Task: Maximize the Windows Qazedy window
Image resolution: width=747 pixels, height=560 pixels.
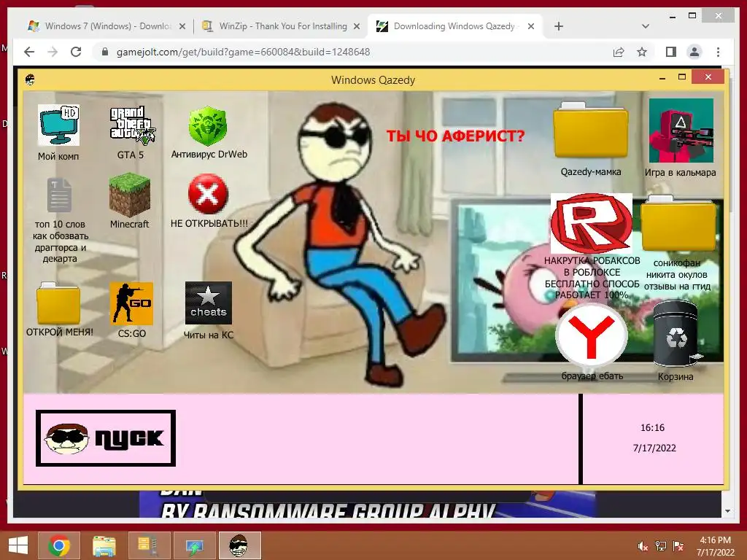Action: click(682, 77)
